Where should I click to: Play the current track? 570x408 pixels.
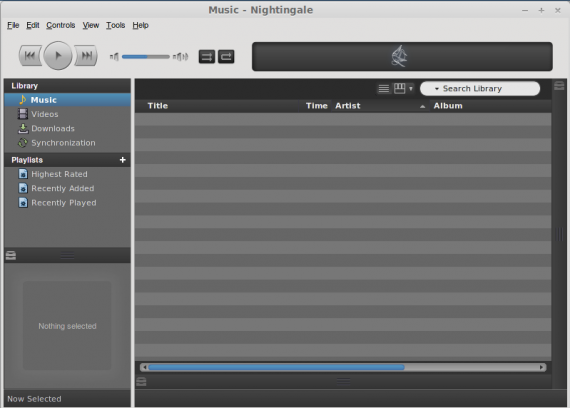tap(58, 56)
